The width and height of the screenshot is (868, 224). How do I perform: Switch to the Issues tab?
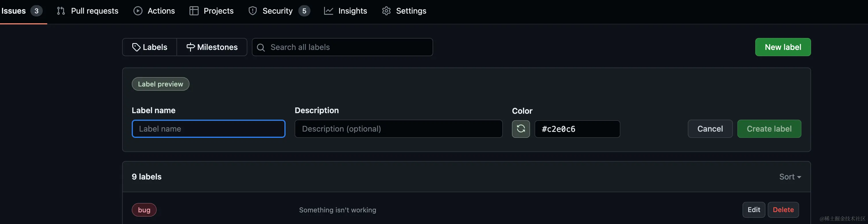tap(22, 11)
